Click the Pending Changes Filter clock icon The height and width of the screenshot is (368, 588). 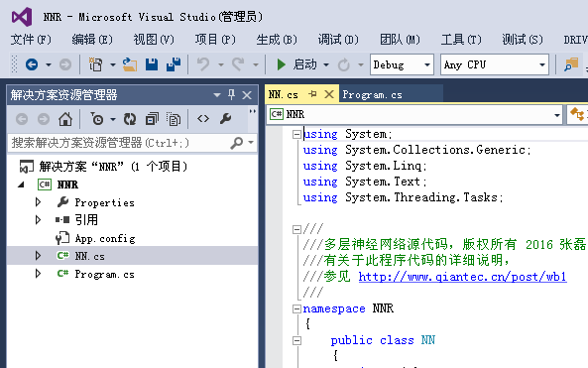pyautogui.click(x=97, y=119)
